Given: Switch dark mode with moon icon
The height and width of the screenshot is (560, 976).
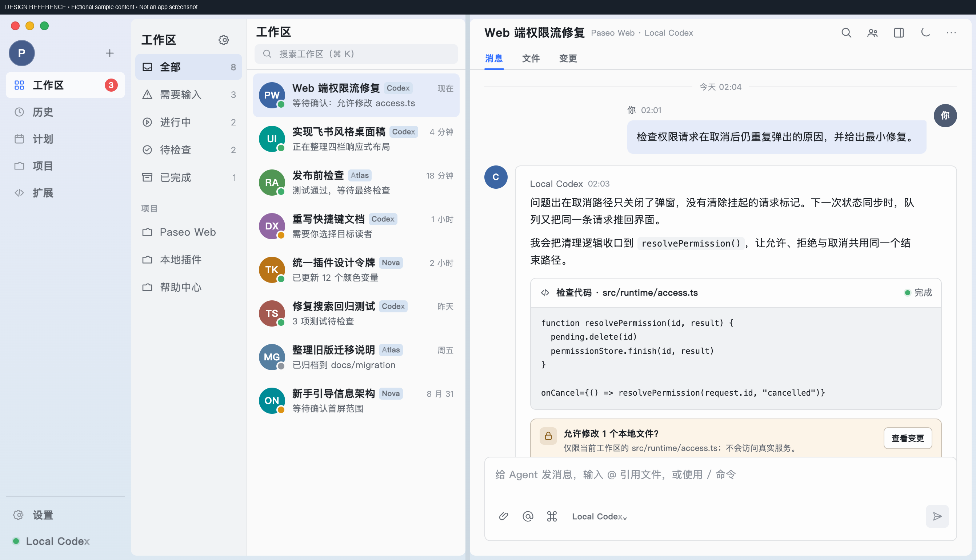Looking at the screenshot, I should point(925,33).
